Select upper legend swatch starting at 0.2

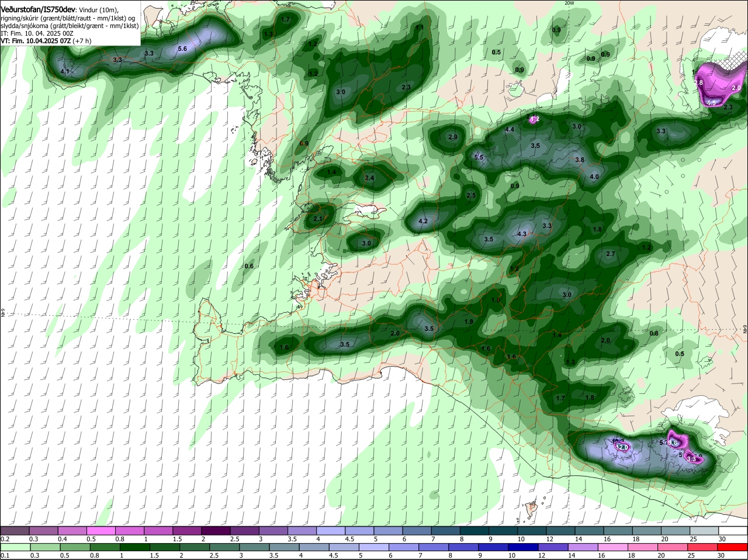[15, 531]
